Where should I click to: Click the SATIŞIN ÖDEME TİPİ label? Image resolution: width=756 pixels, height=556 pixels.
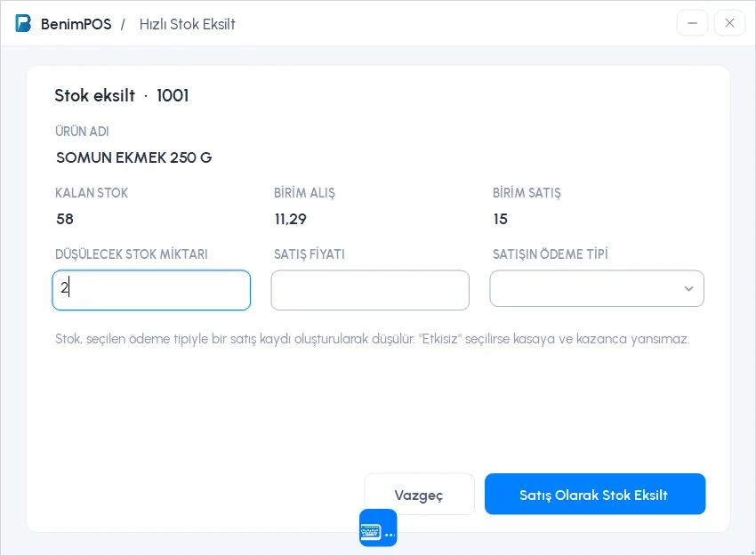point(551,254)
